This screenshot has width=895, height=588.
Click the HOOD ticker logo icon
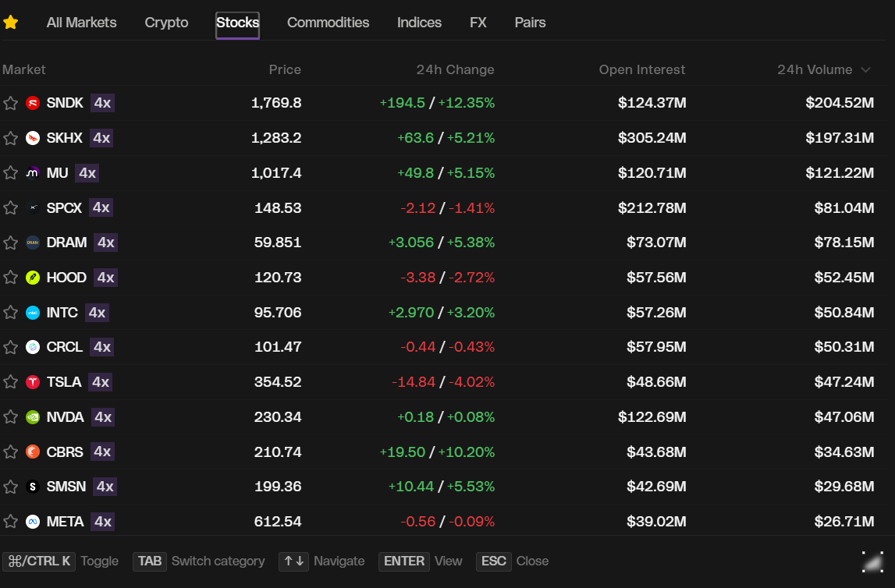(33, 278)
